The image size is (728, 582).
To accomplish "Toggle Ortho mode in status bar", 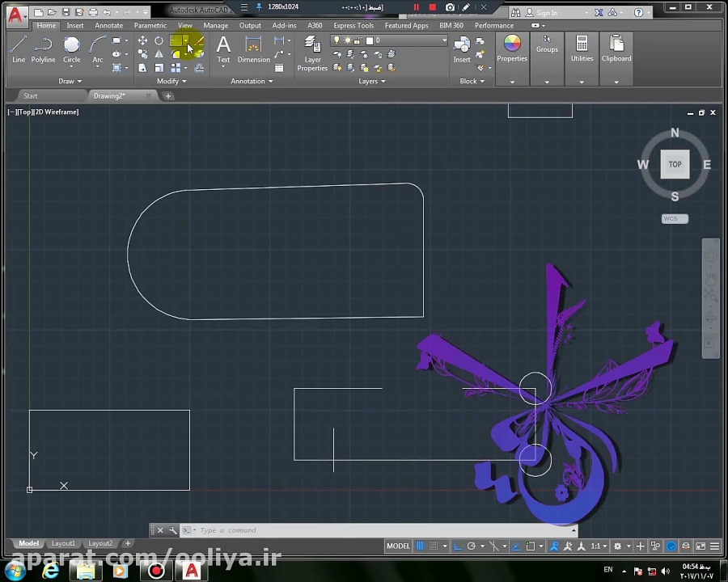I will 458,546.
